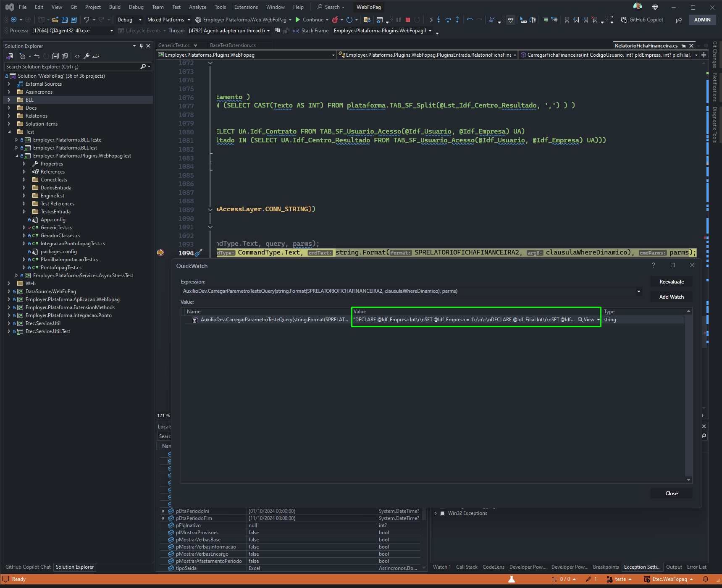The image size is (722, 588).
Task: Toggle the Win32 Exceptions checkbox
Action: pyautogui.click(x=442, y=513)
